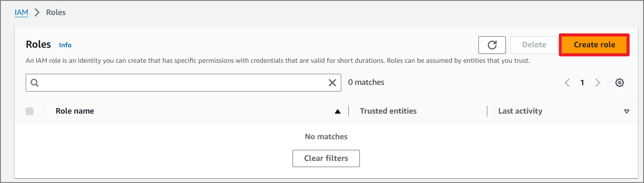Sort by Role name column header
The width and height of the screenshot is (644, 183).
point(75,111)
